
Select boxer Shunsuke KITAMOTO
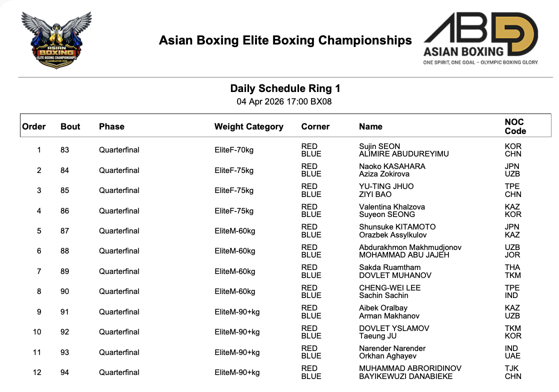point(397,227)
